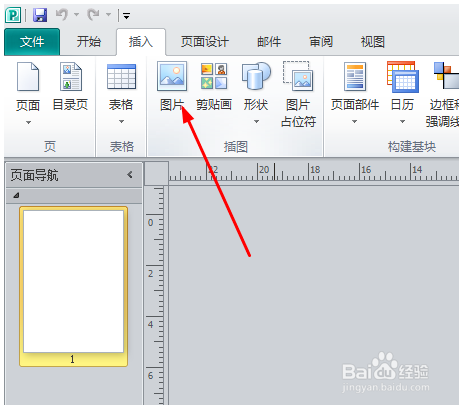The width and height of the screenshot is (468, 411).
Task: Open the 邮件 (Mailings) tab
Action: pyautogui.click(x=269, y=42)
